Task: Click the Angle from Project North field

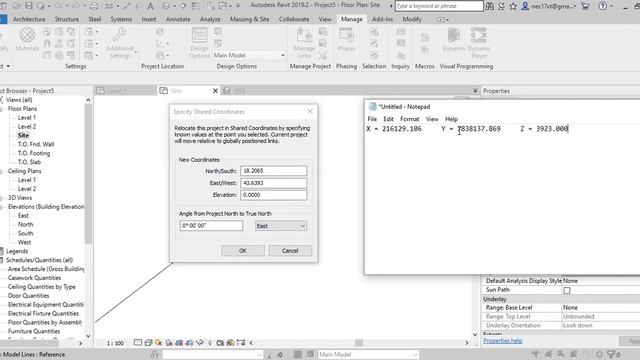Action: coord(211,226)
